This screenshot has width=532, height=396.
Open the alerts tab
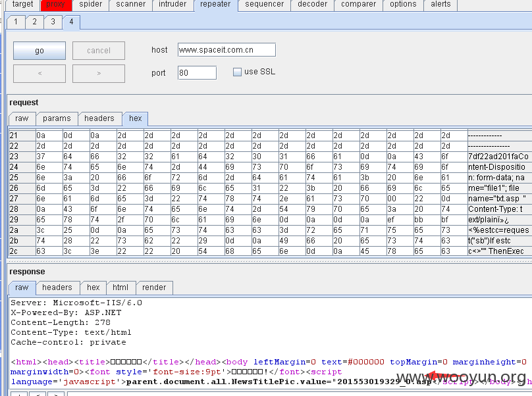(440, 5)
